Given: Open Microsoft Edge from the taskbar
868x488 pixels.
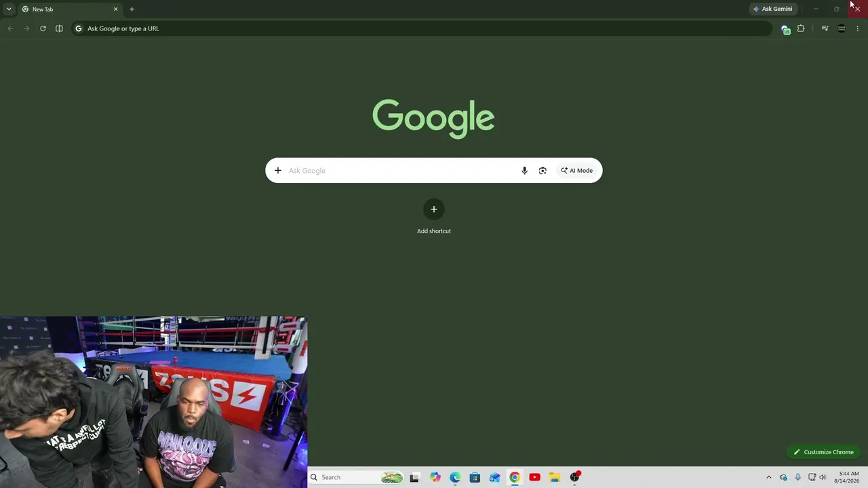Looking at the screenshot, I should pyautogui.click(x=455, y=477).
